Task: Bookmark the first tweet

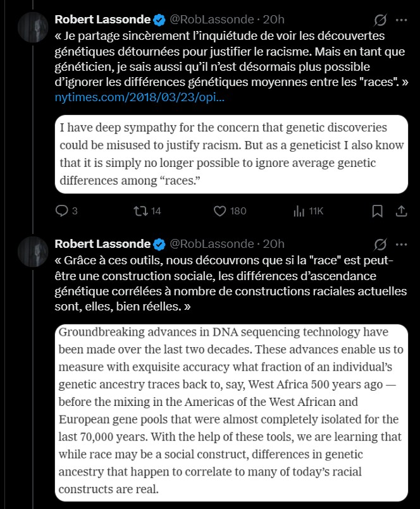Action: 377,211
